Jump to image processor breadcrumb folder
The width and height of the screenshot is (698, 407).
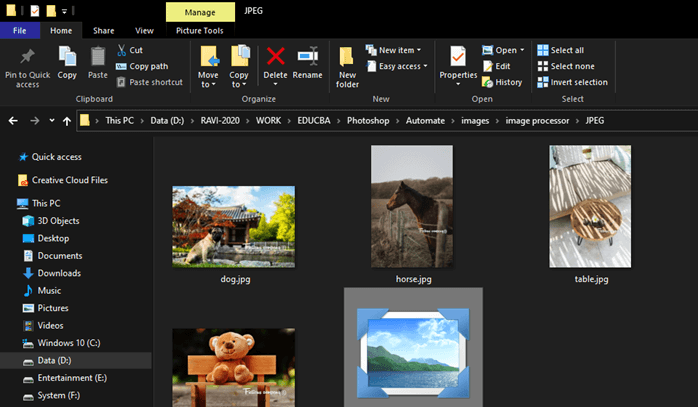tap(537, 121)
